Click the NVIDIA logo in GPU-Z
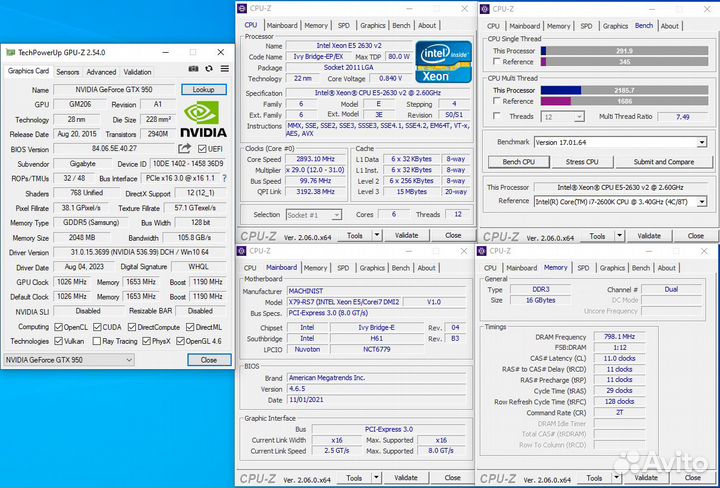 coord(203,119)
